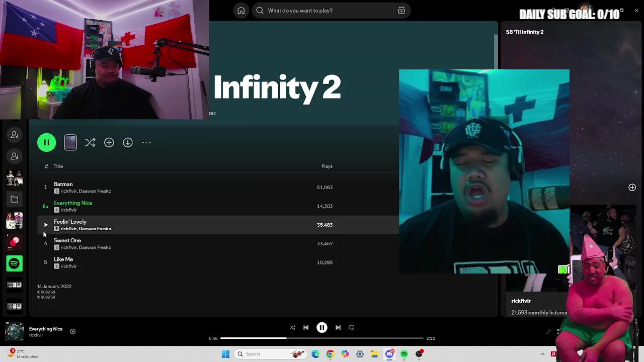
Task: Open the Browse icon in search bar
Action: (401, 11)
